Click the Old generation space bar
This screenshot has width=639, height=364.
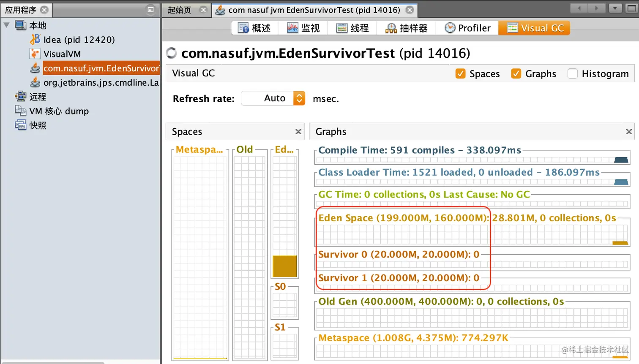(250, 258)
